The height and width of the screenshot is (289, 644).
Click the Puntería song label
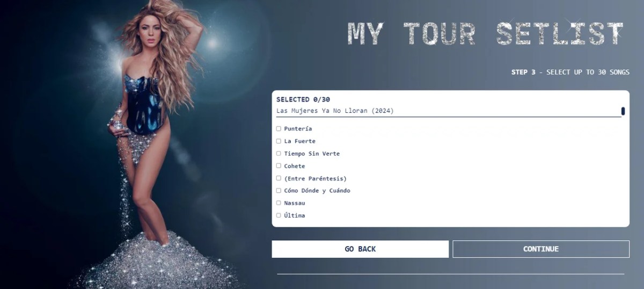click(298, 129)
